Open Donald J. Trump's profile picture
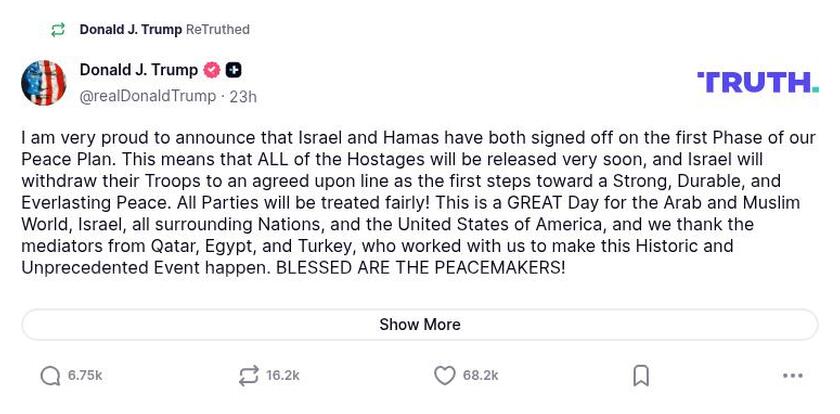Viewport: 840px width, 414px height. click(x=44, y=83)
